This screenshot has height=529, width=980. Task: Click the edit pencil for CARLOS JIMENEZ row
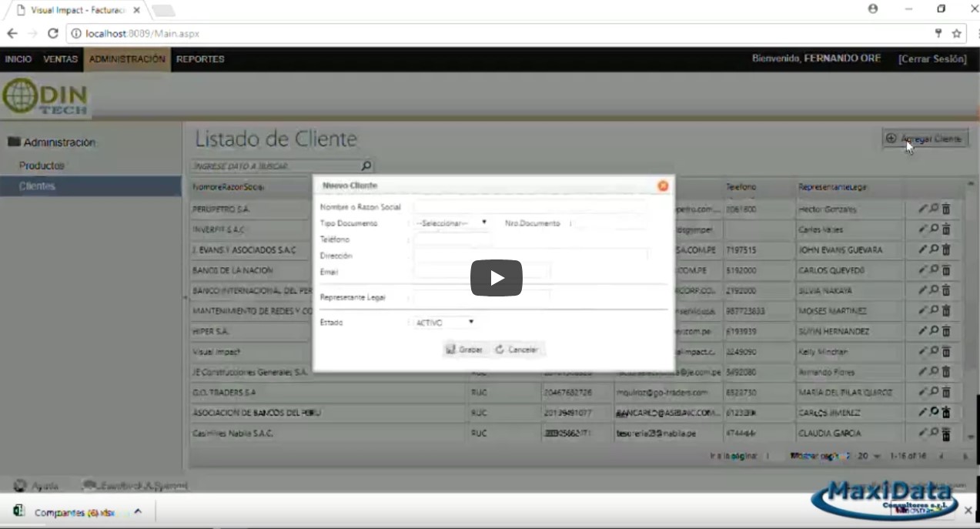point(922,412)
